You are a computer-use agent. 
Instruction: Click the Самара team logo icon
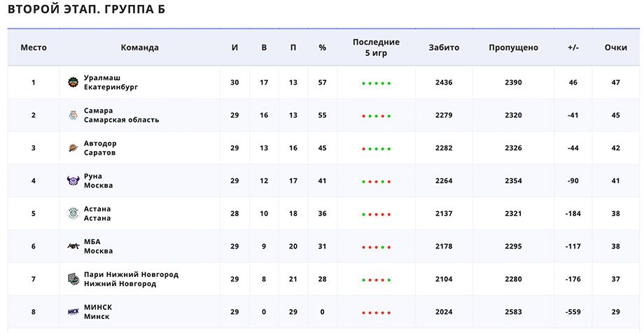tap(73, 115)
